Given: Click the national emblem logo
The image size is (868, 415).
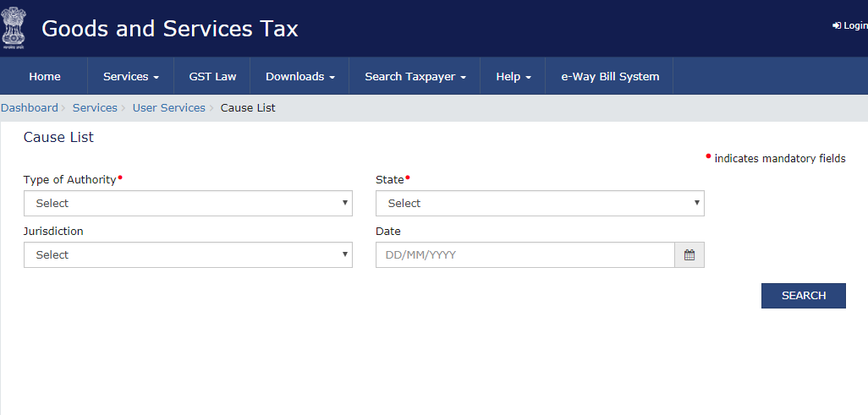Looking at the screenshot, I should (x=14, y=29).
